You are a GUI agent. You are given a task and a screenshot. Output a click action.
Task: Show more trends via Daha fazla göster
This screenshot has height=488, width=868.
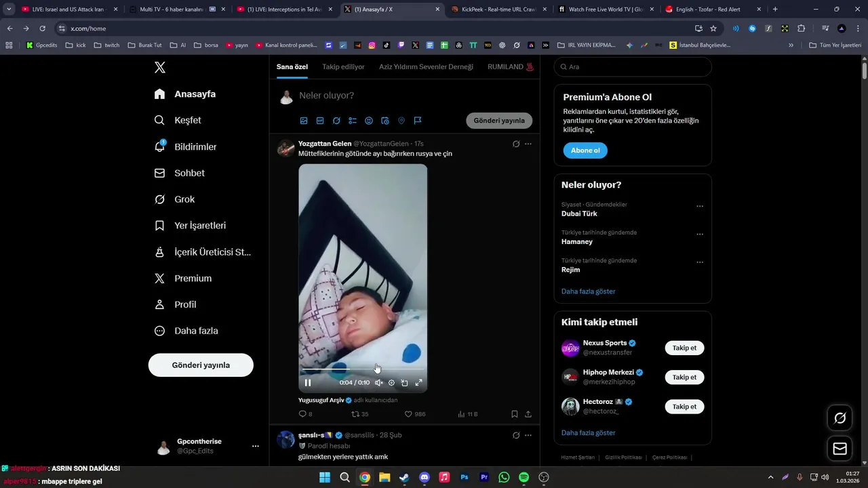click(589, 291)
